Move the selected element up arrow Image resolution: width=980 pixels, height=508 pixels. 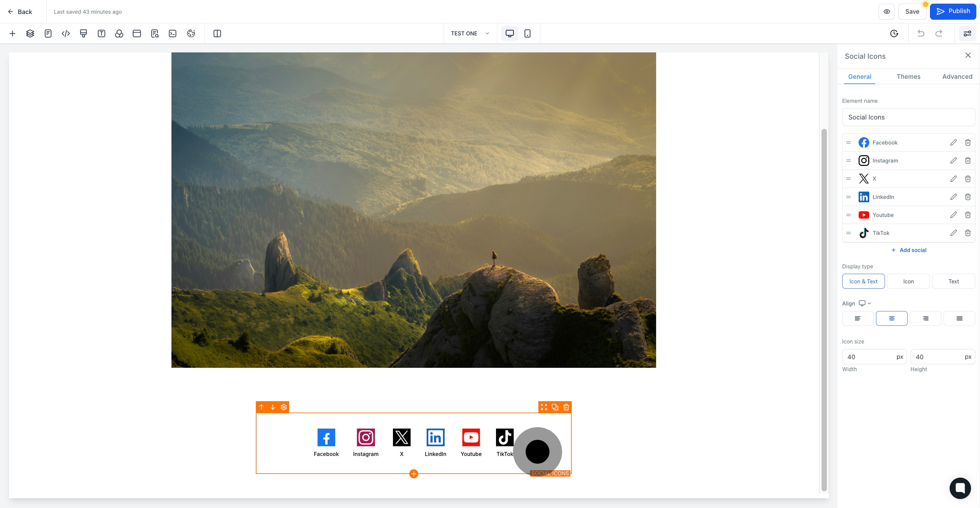tap(262, 407)
